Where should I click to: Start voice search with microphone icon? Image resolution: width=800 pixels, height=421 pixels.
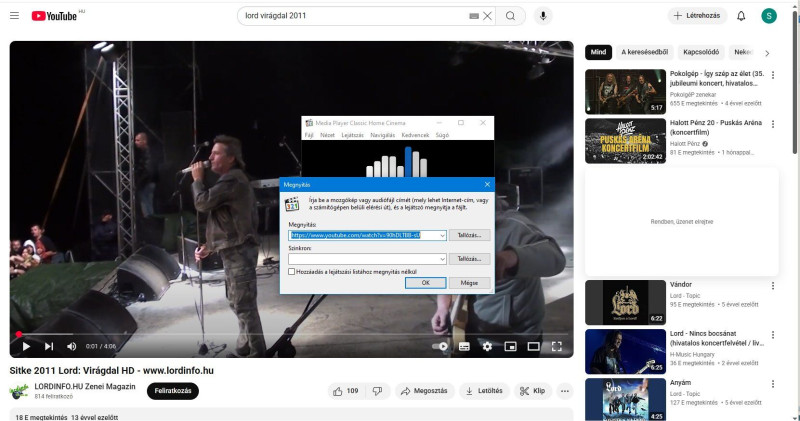coord(543,16)
